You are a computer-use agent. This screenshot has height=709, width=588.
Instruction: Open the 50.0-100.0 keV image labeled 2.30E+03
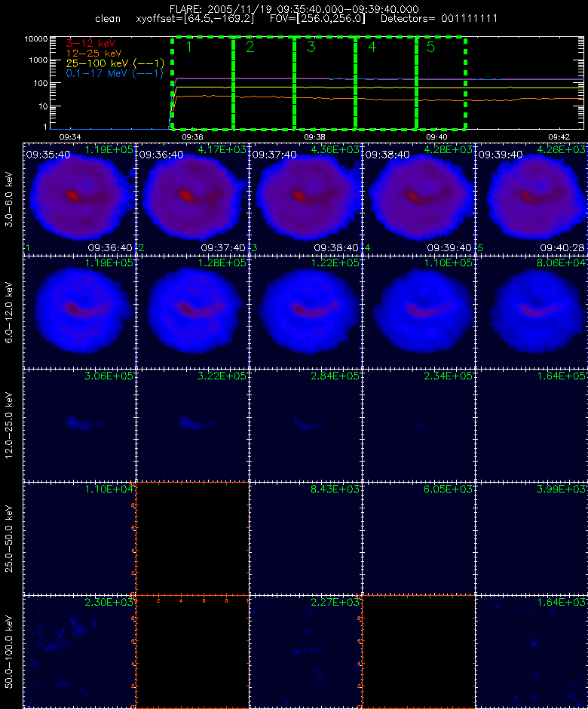click(80, 651)
